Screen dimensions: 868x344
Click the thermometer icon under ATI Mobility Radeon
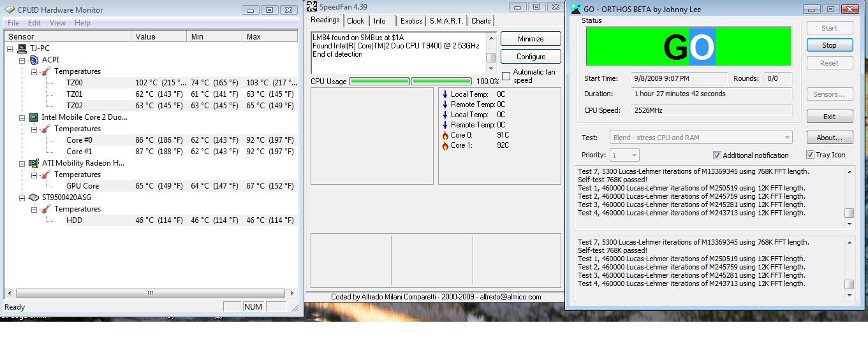click(x=46, y=175)
